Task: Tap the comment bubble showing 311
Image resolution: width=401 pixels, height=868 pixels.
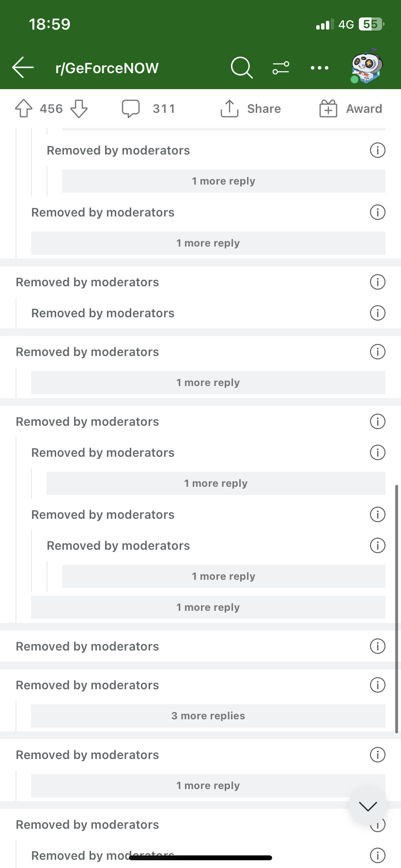Action: coord(148,108)
